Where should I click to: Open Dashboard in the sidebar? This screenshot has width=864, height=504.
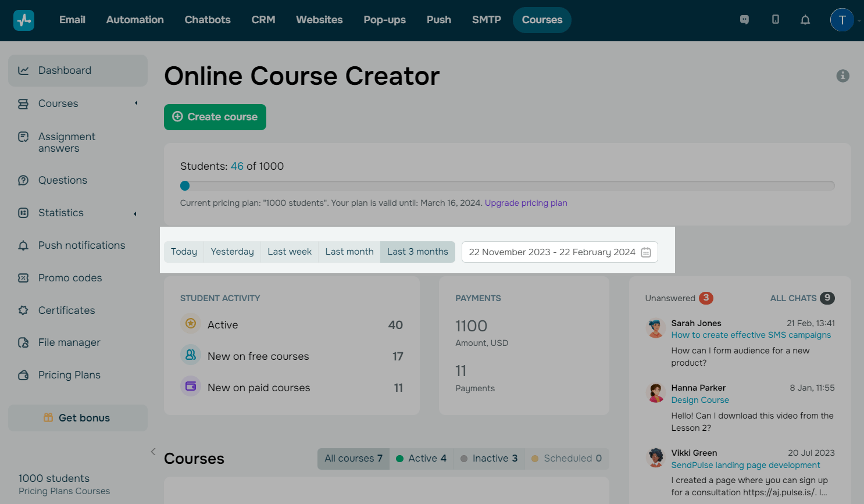(78, 70)
